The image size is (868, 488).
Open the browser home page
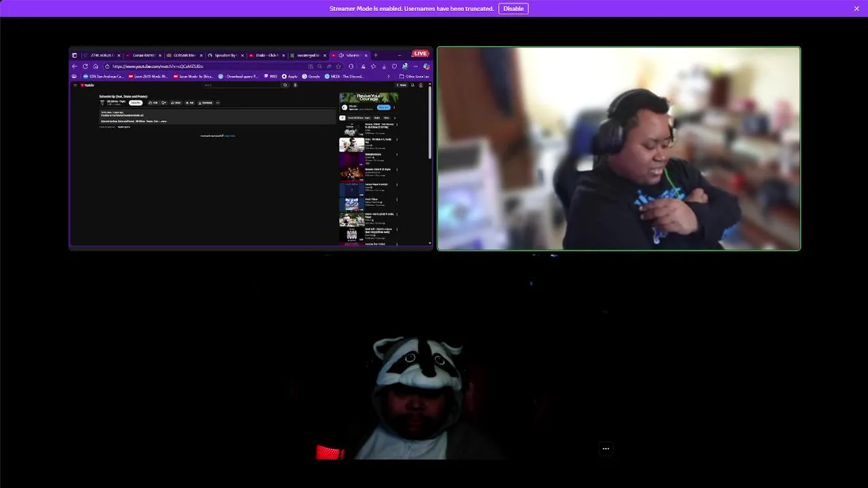pyautogui.click(x=96, y=66)
